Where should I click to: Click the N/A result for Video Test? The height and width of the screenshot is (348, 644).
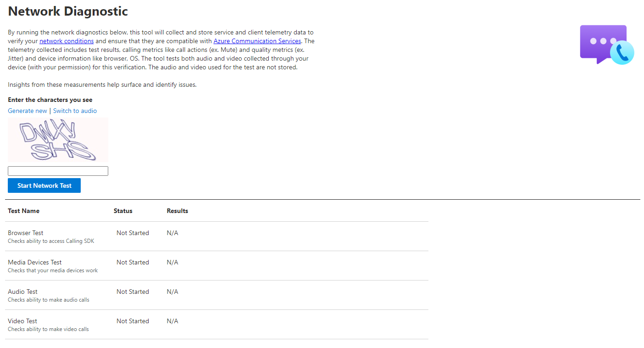click(172, 321)
